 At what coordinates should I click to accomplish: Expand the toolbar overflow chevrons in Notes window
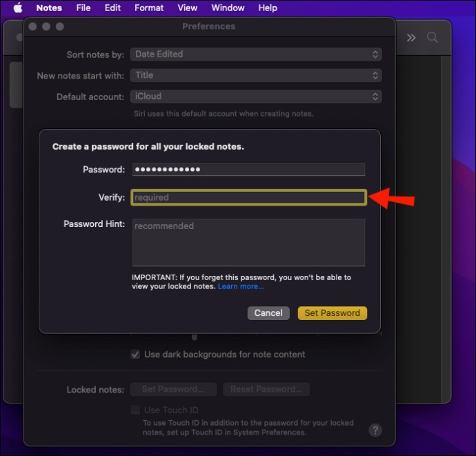(x=411, y=38)
